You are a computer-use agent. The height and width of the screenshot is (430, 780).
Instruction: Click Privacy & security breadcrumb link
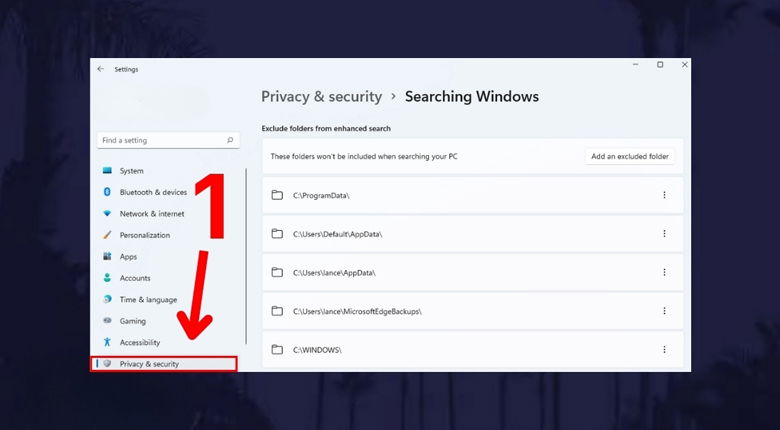(321, 97)
